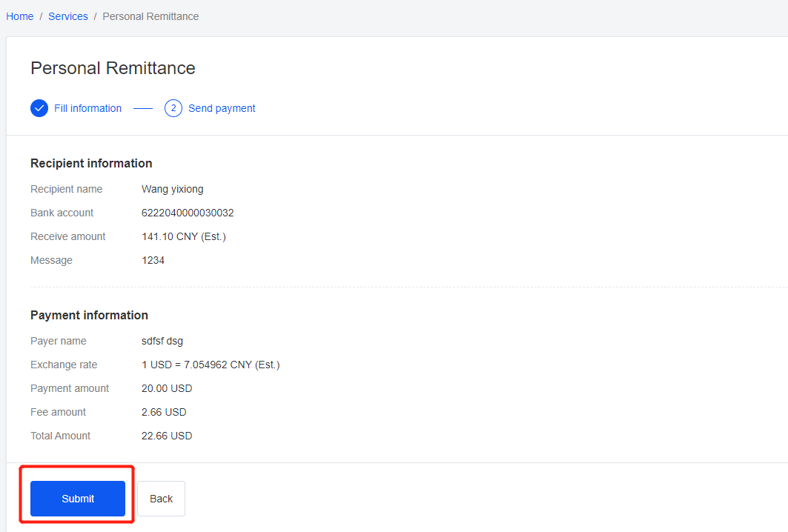Click the Payer name label

[59, 341]
